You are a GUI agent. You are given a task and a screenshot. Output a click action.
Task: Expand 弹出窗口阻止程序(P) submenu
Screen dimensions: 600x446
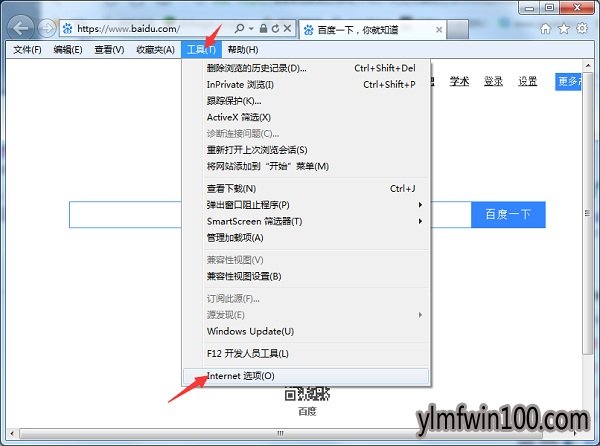(306, 205)
